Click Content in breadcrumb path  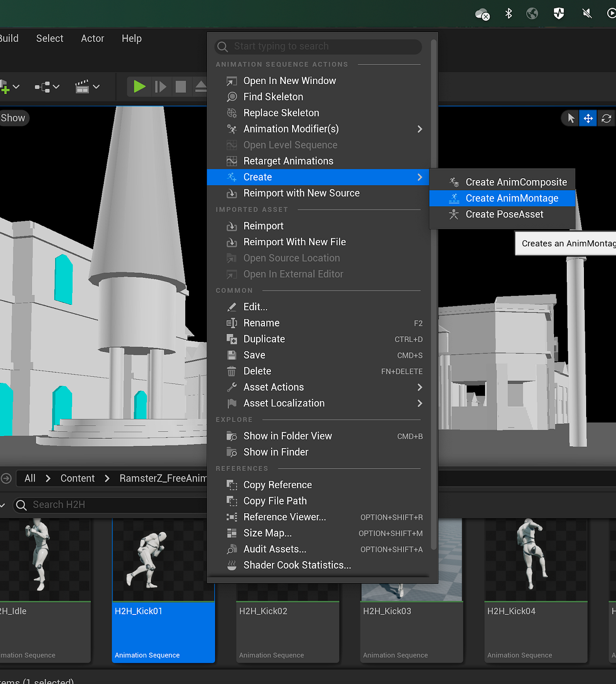pyautogui.click(x=77, y=478)
